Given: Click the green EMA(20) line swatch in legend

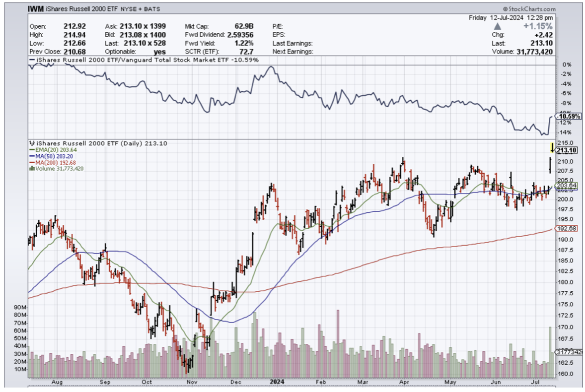Looking at the screenshot, I should pyautogui.click(x=32, y=150).
